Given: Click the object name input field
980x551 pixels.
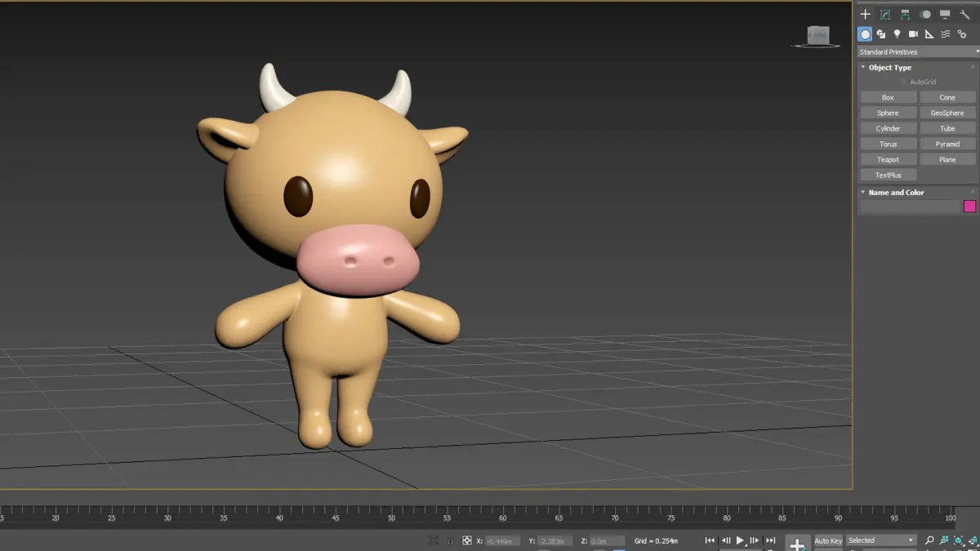Looking at the screenshot, I should tap(911, 207).
